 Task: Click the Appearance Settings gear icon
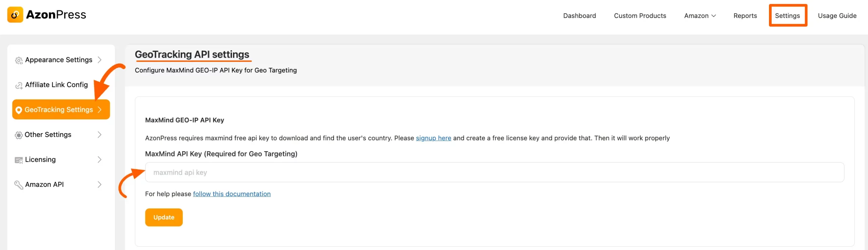tap(19, 60)
